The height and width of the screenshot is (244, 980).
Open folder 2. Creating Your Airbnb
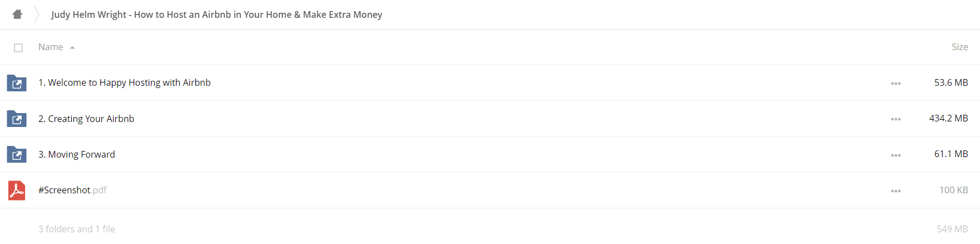(x=86, y=119)
